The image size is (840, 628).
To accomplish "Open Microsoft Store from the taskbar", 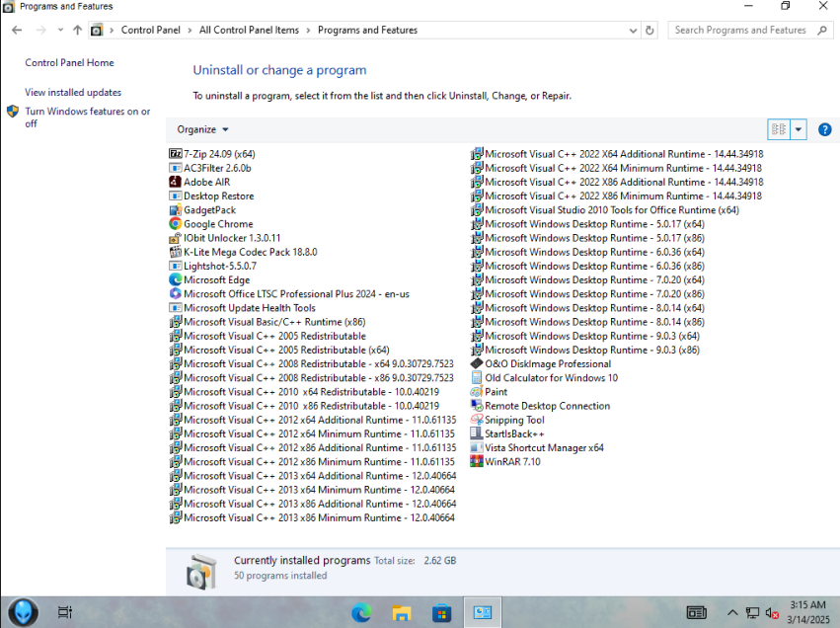I will (x=441, y=612).
